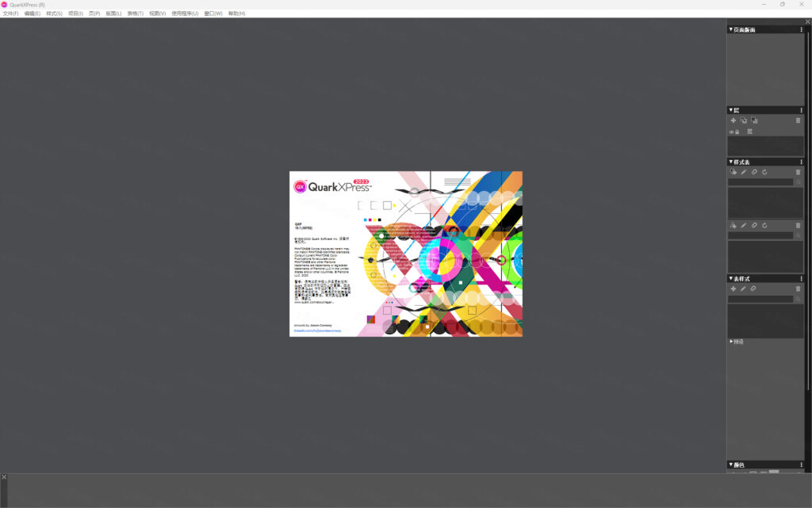This screenshot has width=812, height=508.
Task: Close the bottom panel with X button
Action: point(4,477)
